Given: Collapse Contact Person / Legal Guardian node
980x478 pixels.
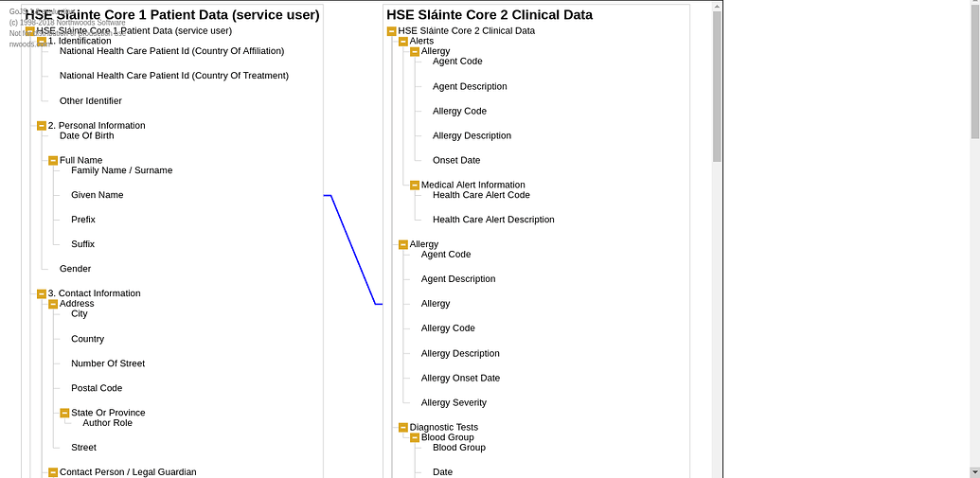Looking at the screenshot, I should (53, 472).
